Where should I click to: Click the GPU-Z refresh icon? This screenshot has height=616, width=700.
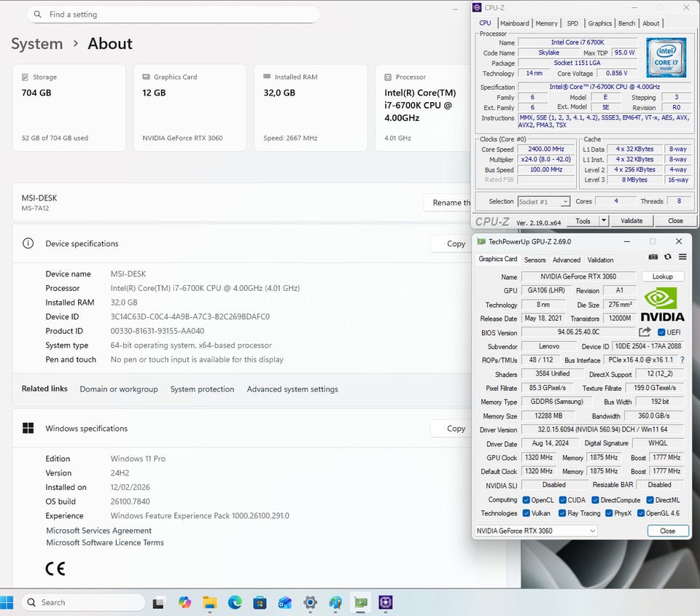667,257
